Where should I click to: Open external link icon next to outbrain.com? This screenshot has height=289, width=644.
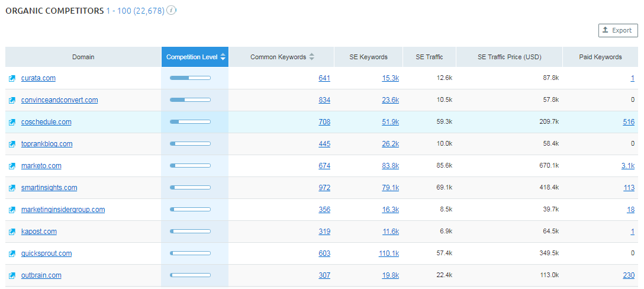point(12,275)
